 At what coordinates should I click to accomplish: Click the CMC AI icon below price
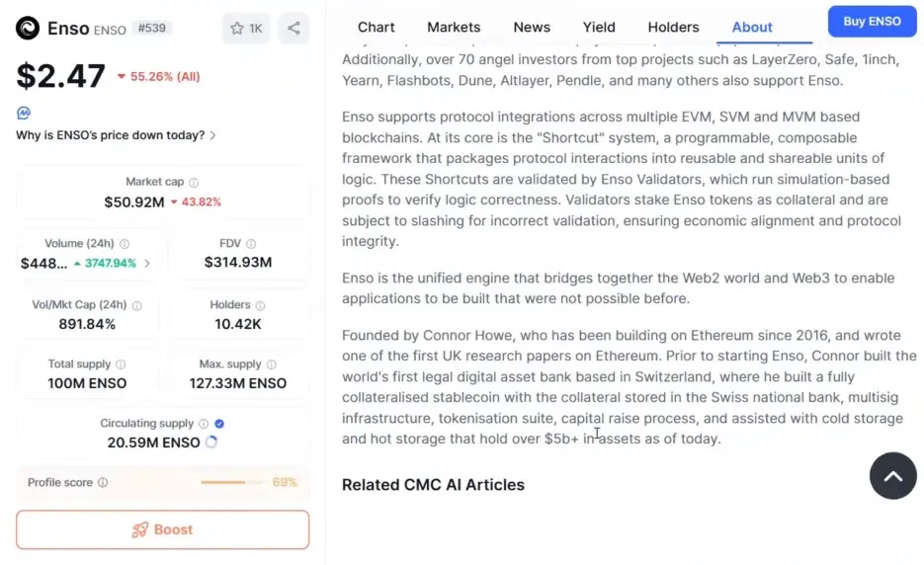(x=23, y=114)
